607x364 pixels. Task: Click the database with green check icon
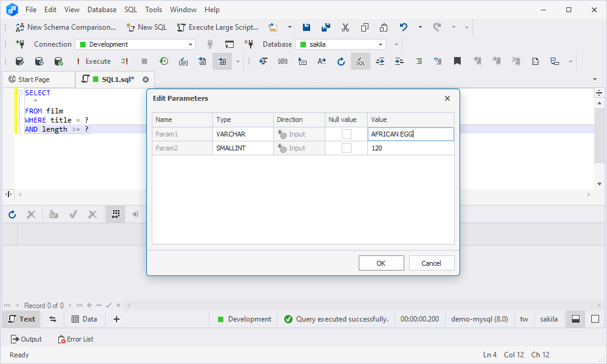click(x=58, y=61)
